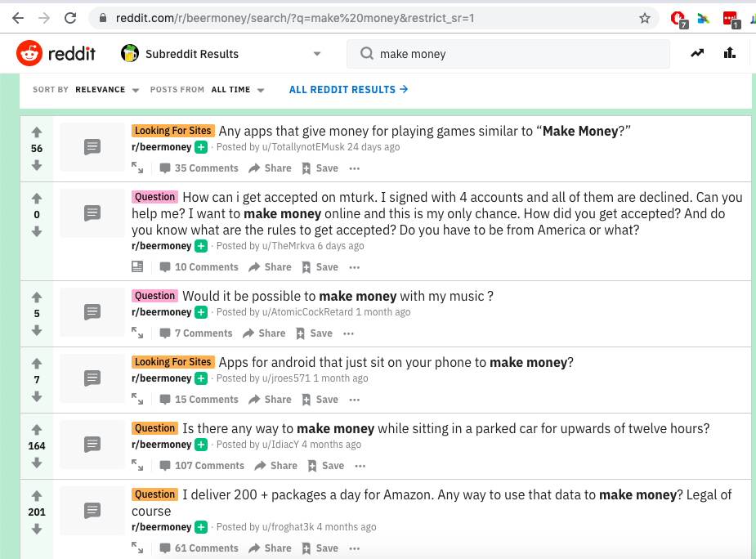
Task: Open the 107 Comments link
Action: (x=202, y=466)
